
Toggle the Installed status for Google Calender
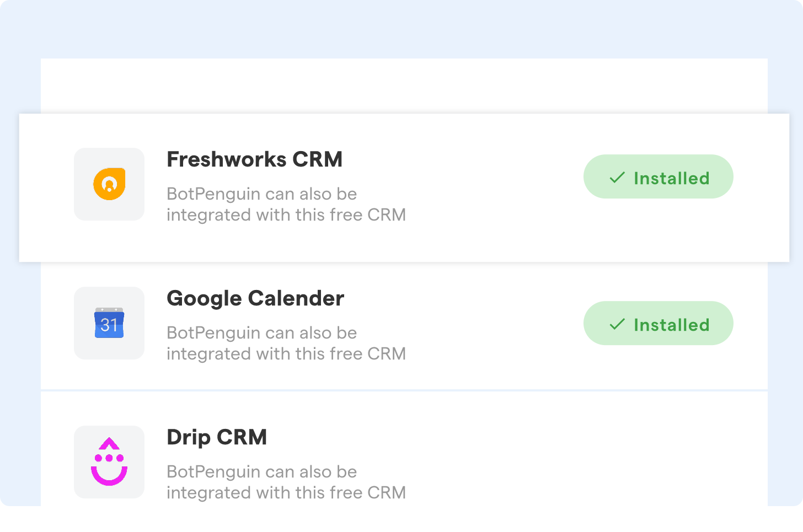pos(658,323)
